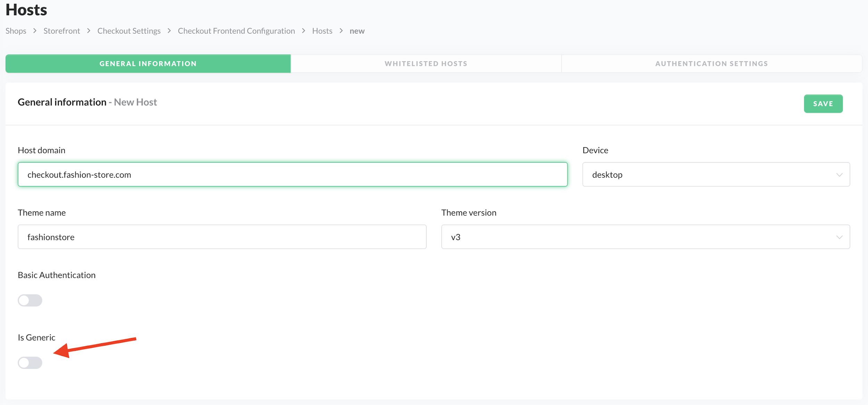Image resolution: width=868 pixels, height=405 pixels.
Task: Click the Theme version chevron icon
Action: [839, 237]
